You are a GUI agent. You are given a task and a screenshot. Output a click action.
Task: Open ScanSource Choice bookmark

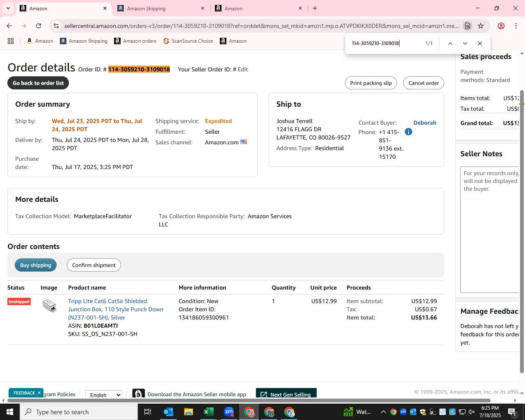pyautogui.click(x=188, y=41)
